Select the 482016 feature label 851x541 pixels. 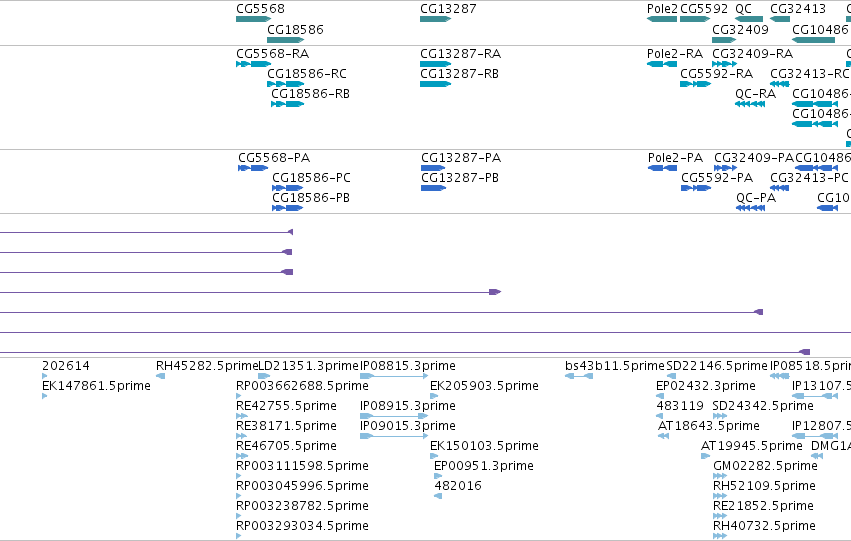[458, 486]
